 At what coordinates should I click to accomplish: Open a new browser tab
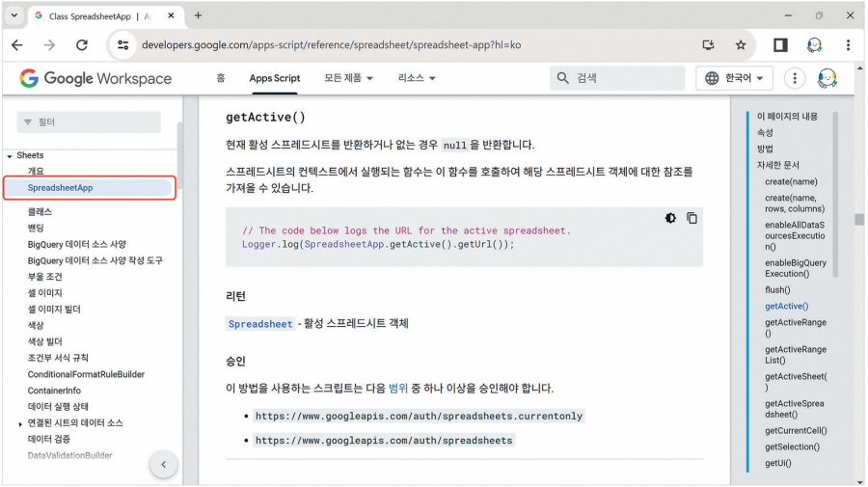pyautogui.click(x=198, y=15)
